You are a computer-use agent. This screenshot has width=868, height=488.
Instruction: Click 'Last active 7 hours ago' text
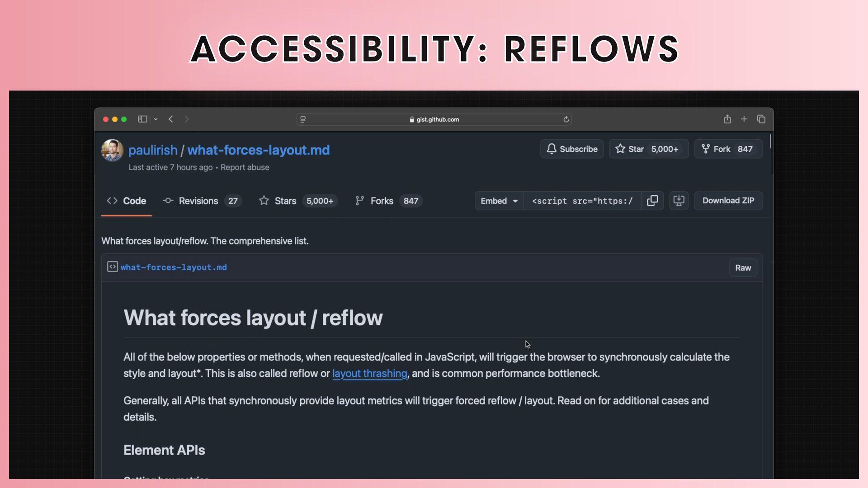170,168
